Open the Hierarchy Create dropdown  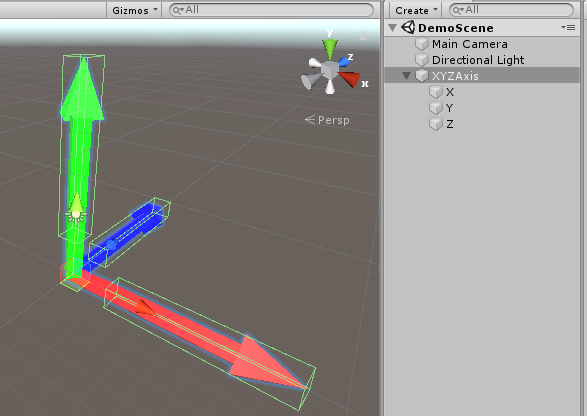416,10
